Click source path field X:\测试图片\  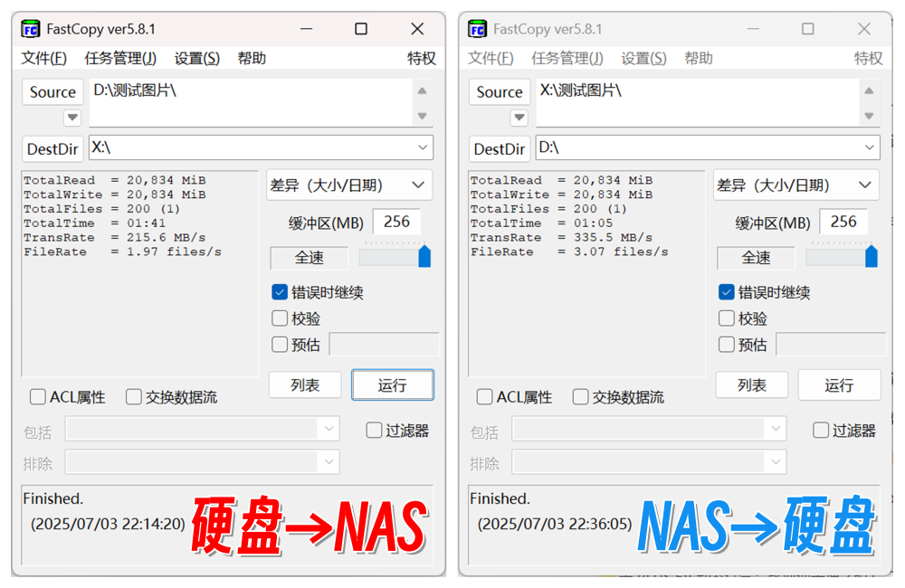coord(698,103)
